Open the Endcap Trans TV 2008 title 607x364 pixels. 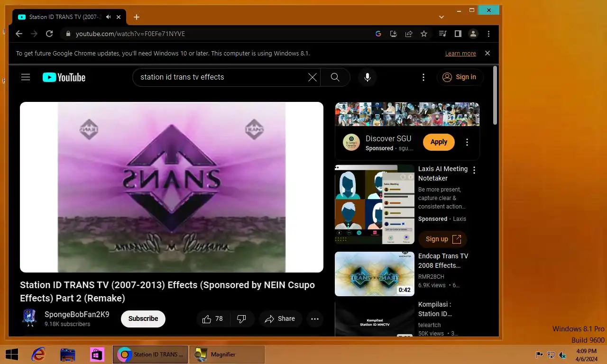pos(443,261)
